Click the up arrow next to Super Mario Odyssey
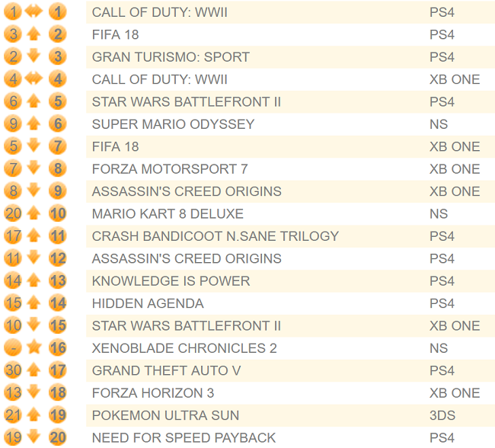Screen dimensions: 495x448 coord(34,124)
